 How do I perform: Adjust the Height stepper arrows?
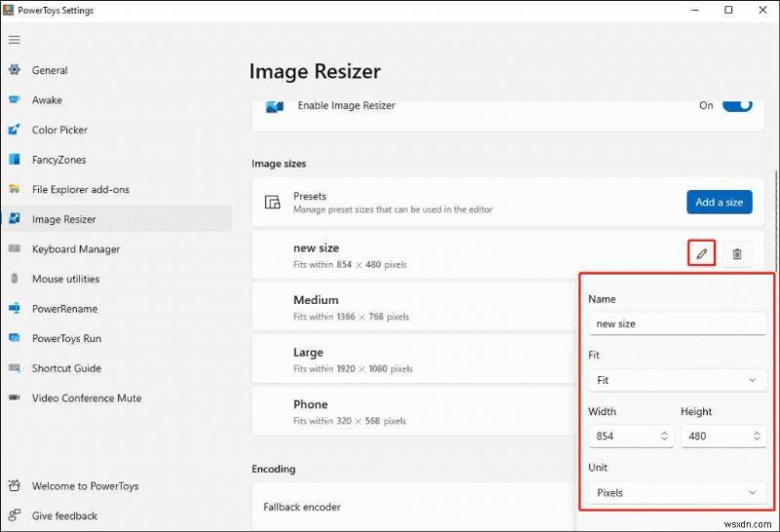click(757, 437)
